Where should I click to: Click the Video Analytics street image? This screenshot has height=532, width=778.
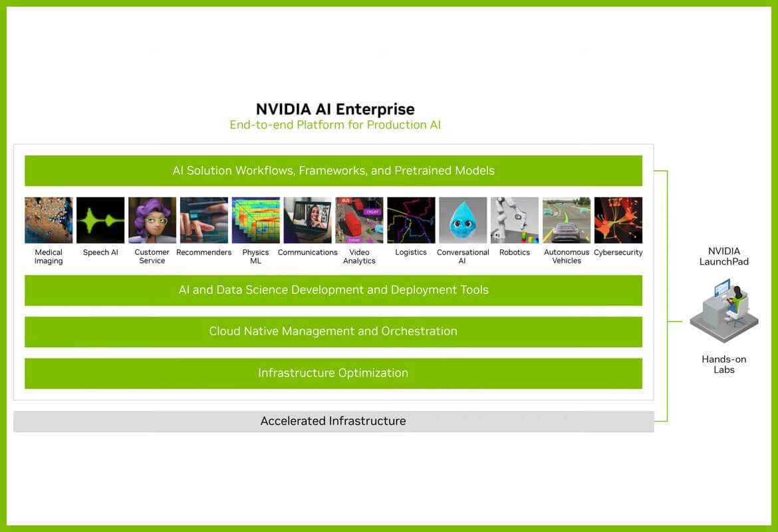click(x=359, y=220)
